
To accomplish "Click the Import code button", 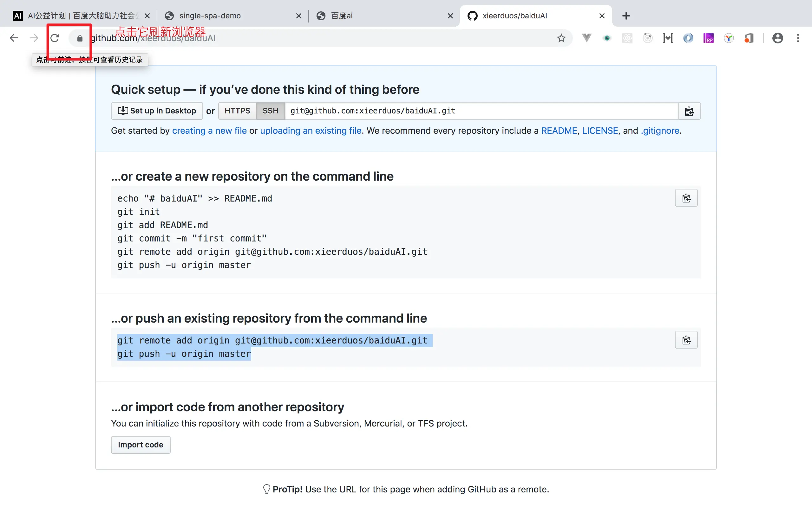I will (x=140, y=445).
